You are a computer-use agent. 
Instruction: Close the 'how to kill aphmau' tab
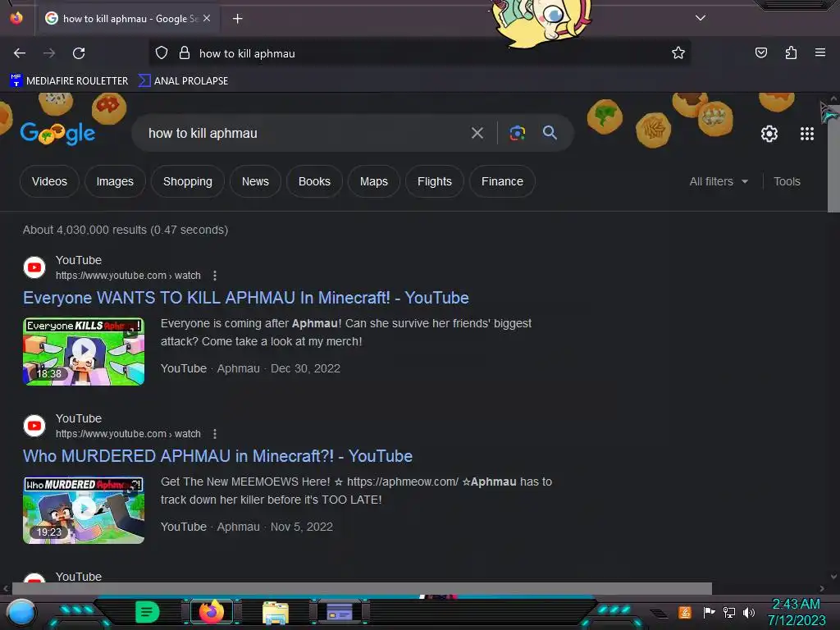tap(207, 18)
